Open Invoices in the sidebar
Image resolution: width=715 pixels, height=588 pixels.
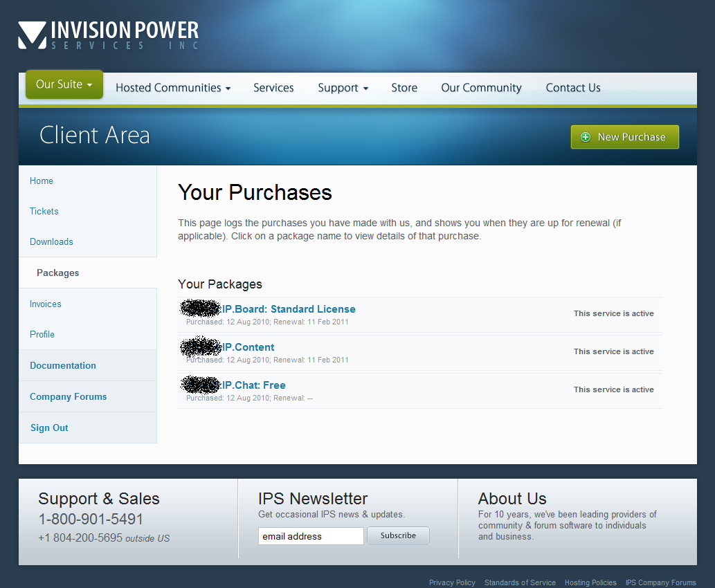coord(46,304)
